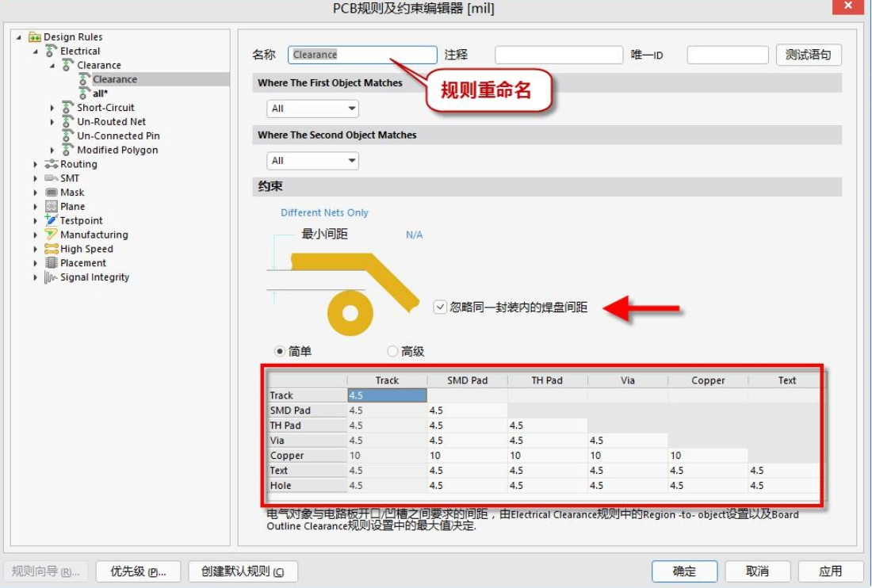
Task: Click the Manufacturing category icon
Action: [x=52, y=235]
